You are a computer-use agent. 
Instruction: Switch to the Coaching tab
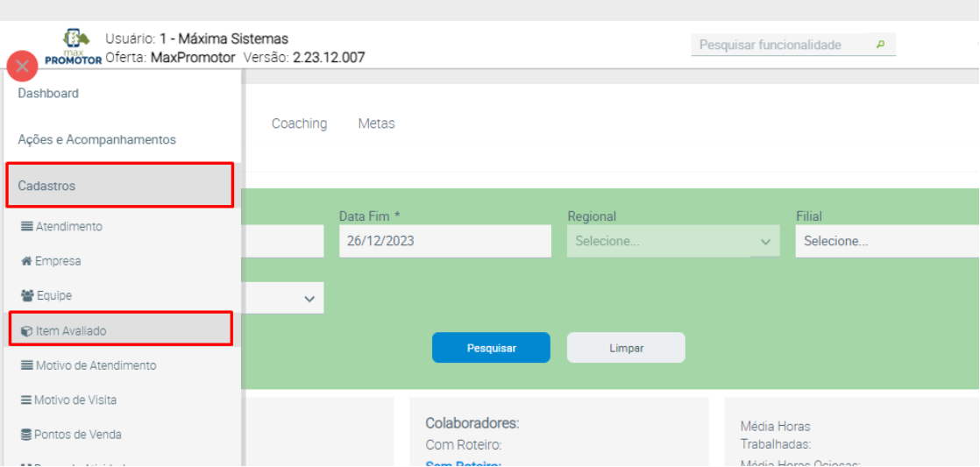click(299, 124)
